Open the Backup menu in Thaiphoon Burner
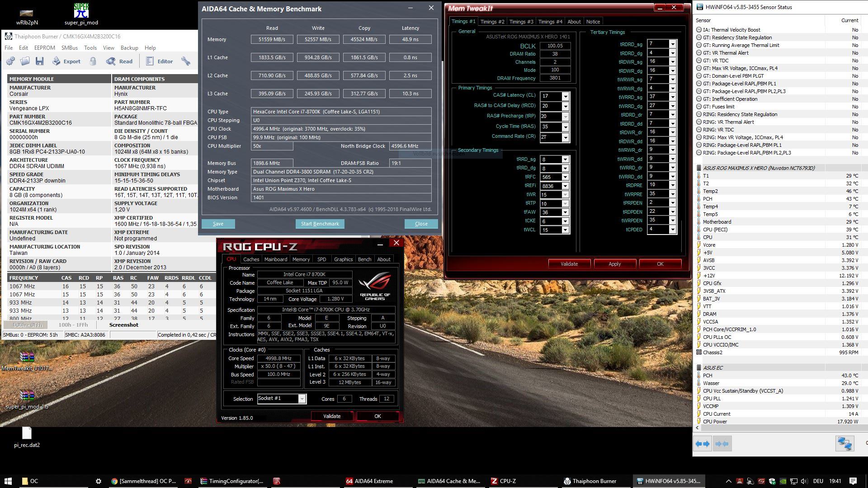This screenshot has width=868, height=488. (x=129, y=47)
